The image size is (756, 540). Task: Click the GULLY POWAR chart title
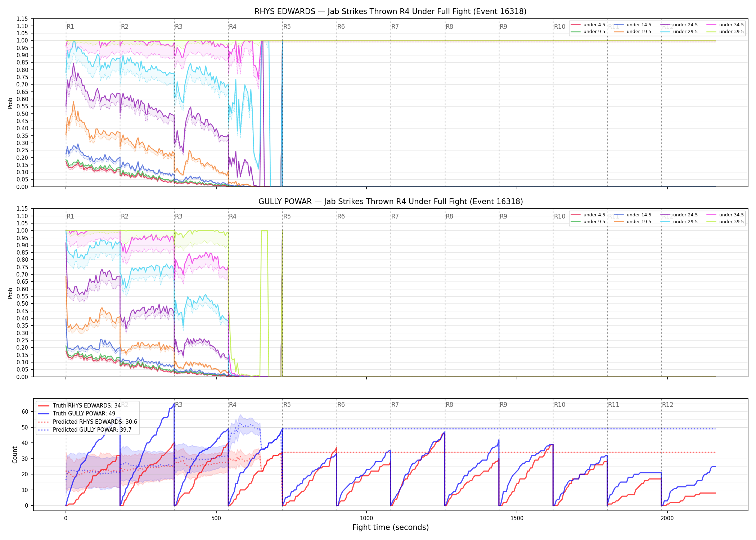pos(391,202)
